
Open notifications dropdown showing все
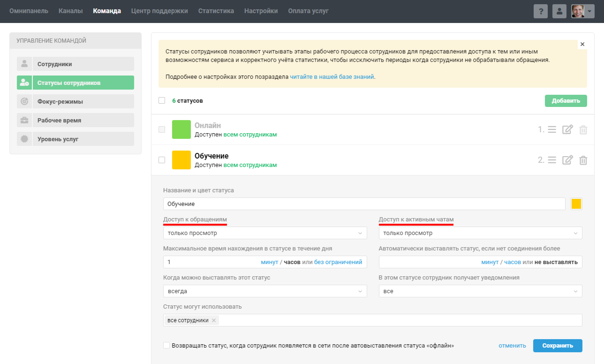point(480,291)
